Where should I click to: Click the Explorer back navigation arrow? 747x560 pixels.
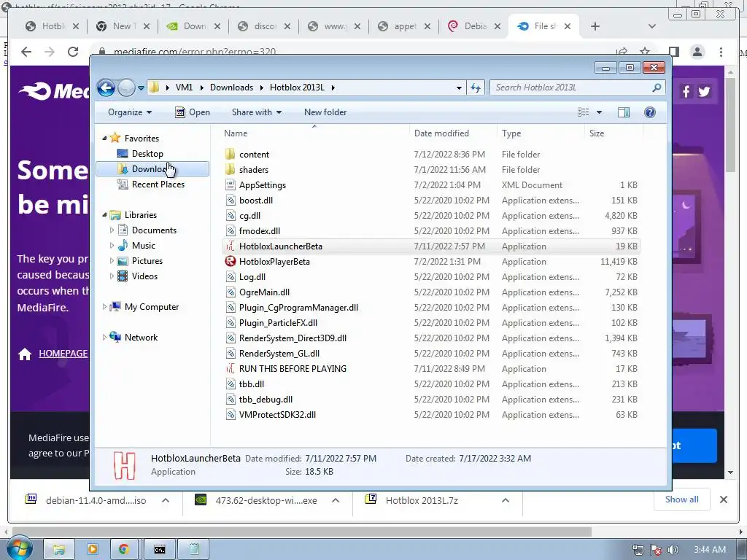tap(106, 87)
